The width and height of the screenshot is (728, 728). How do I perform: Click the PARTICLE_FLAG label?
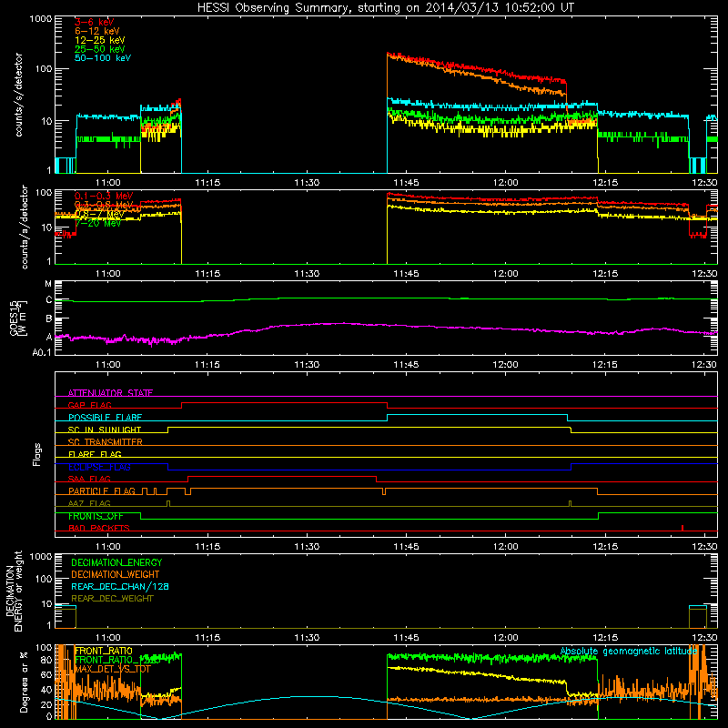(102, 490)
